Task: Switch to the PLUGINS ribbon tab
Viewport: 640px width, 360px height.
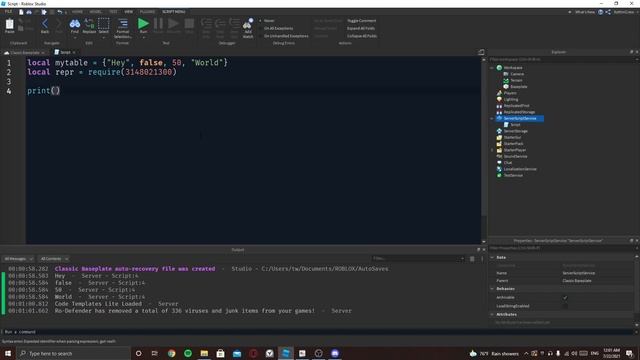Action: [x=147, y=12]
